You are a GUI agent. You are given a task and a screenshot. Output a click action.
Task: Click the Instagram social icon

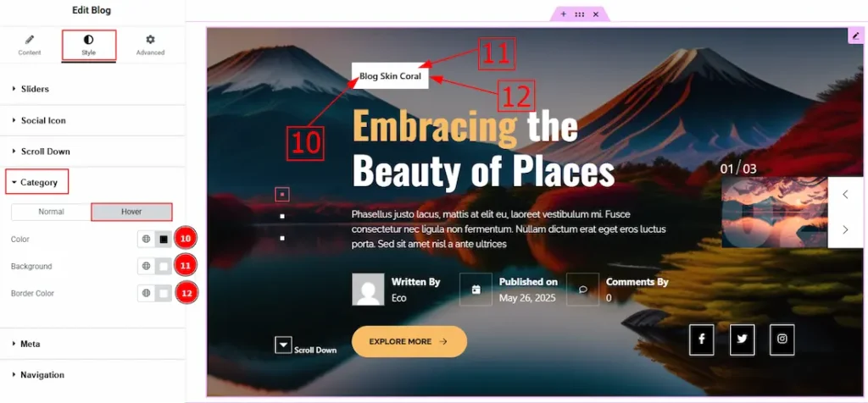tap(782, 339)
